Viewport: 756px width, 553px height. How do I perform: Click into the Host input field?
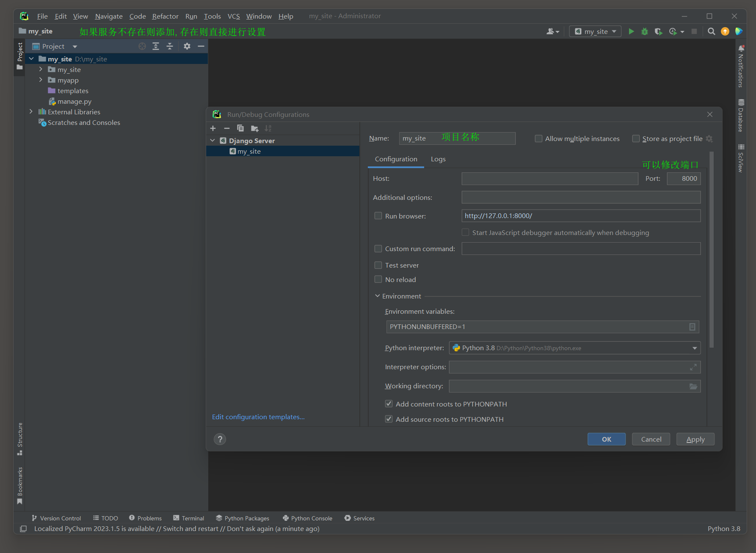550,179
